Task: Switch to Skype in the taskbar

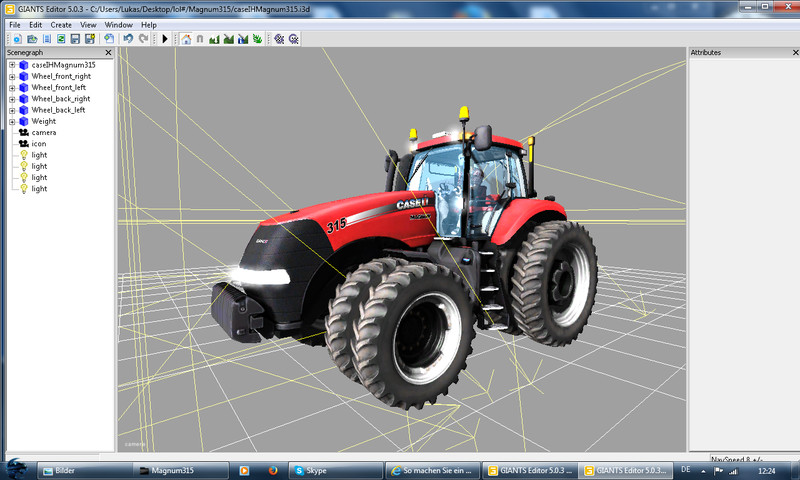Action: 336,471
